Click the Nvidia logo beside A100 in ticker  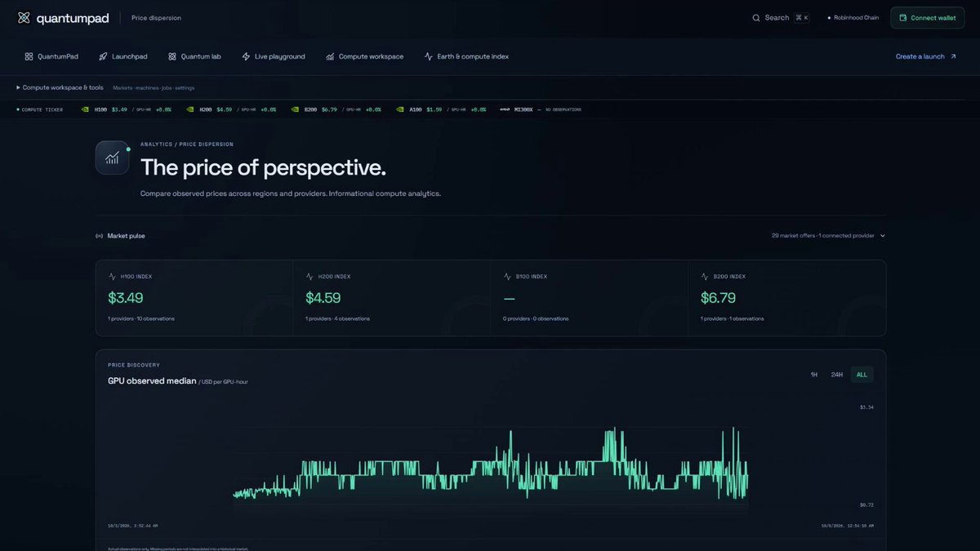click(x=400, y=109)
